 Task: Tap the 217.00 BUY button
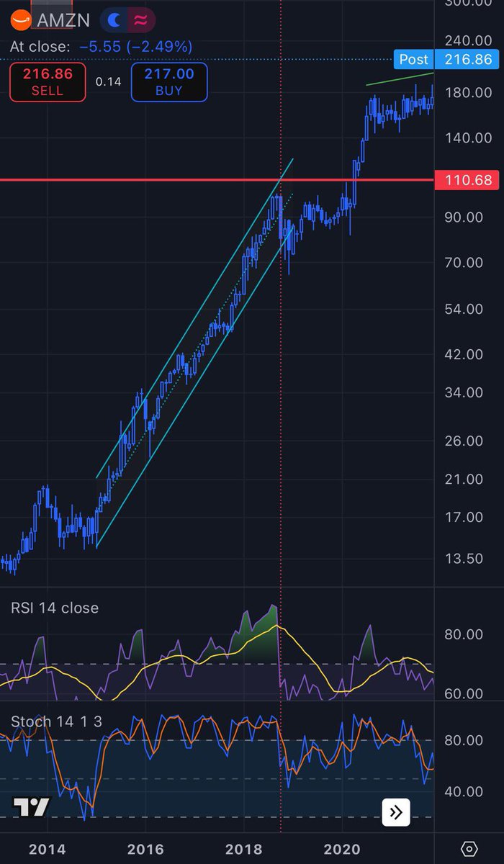pos(169,81)
